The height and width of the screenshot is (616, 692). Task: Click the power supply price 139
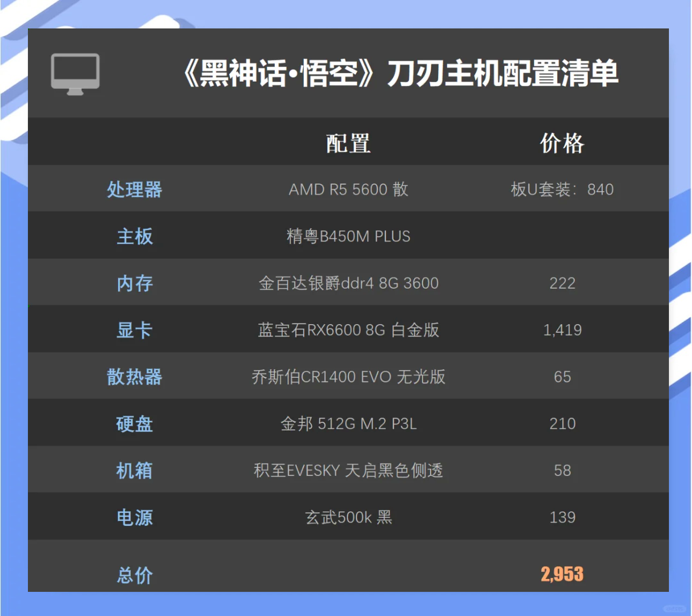[562, 517]
